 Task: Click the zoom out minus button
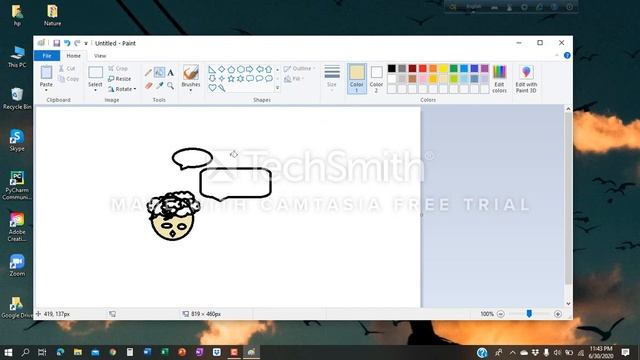(x=501, y=314)
